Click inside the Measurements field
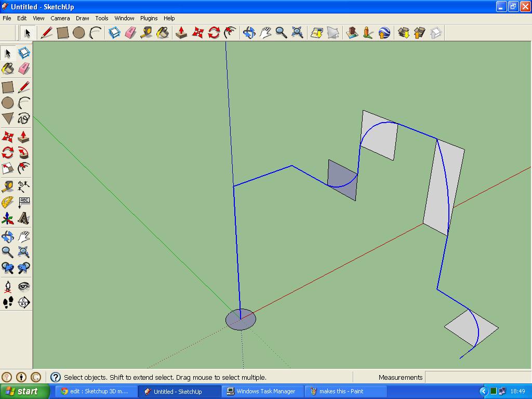The image size is (532, 399). point(478,377)
